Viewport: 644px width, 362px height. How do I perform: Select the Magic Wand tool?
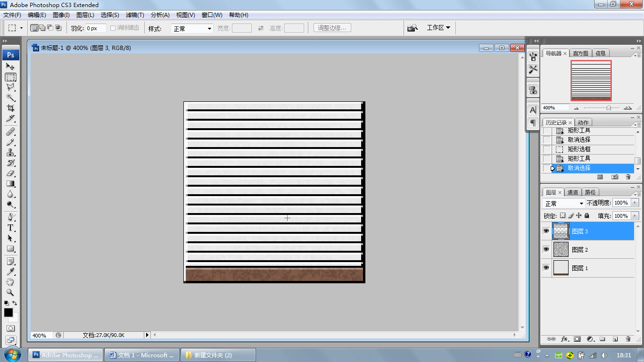10,98
